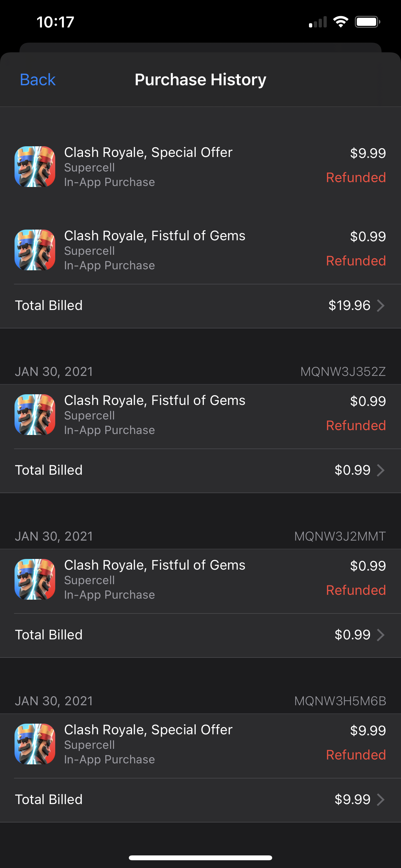Tap the Purchase History title
Image resolution: width=401 pixels, height=868 pixels.
(200, 80)
